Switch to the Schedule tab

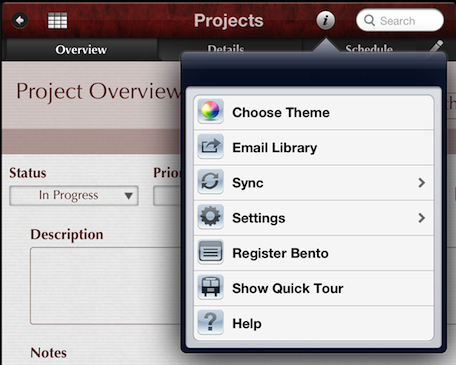pos(369,49)
